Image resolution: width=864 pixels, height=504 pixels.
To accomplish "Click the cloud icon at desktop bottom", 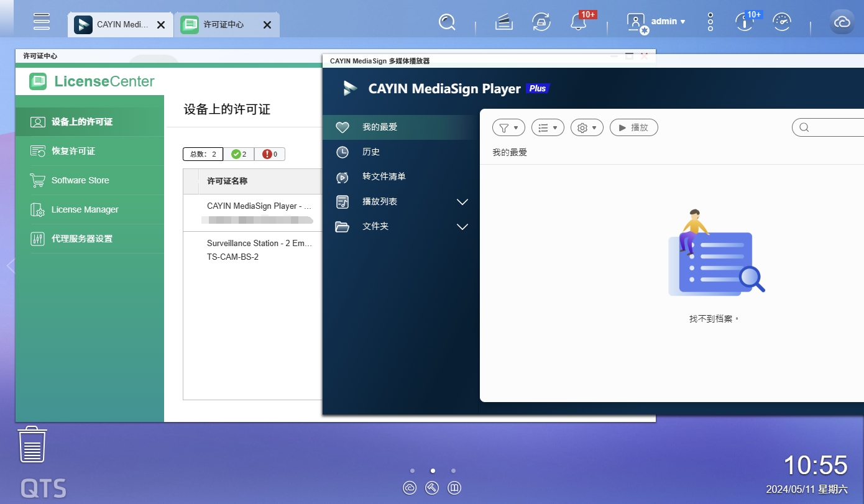I will 410,488.
